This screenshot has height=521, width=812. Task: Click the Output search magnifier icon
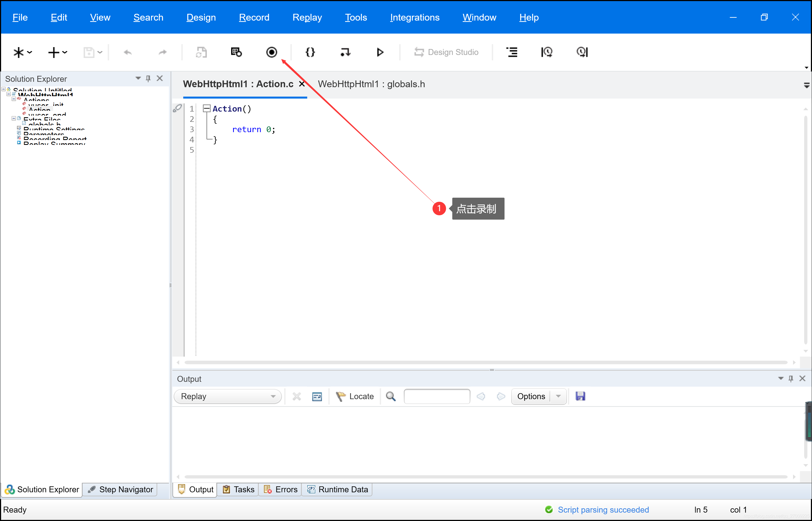tap(391, 396)
